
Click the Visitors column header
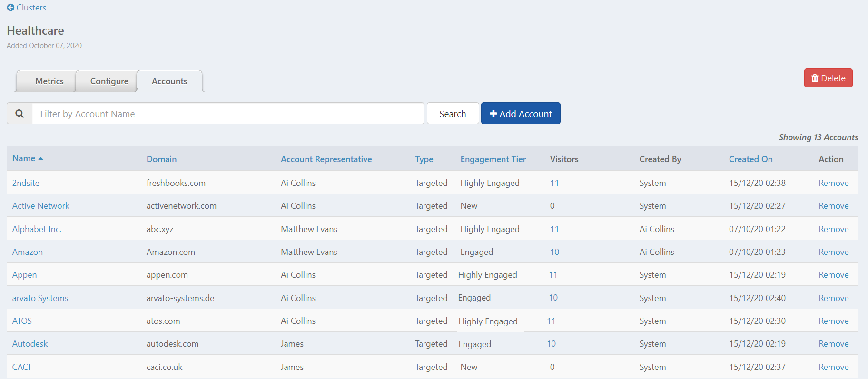(564, 159)
